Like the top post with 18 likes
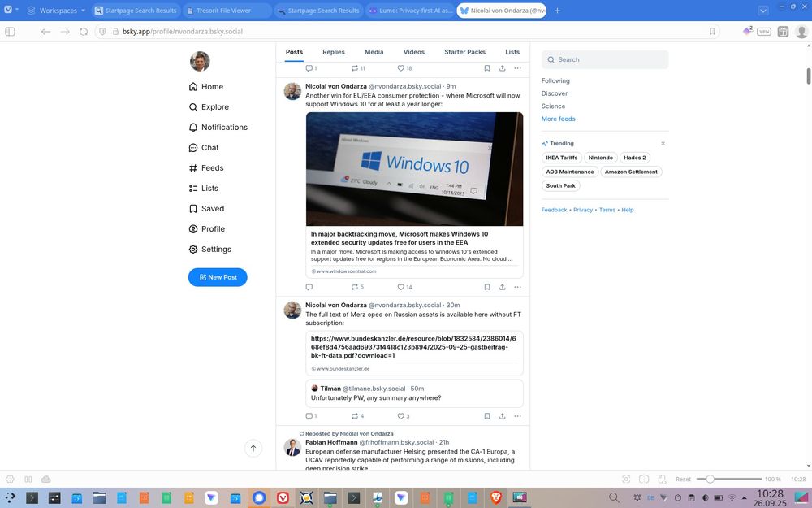This screenshot has height=508, width=812. [404, 68]
